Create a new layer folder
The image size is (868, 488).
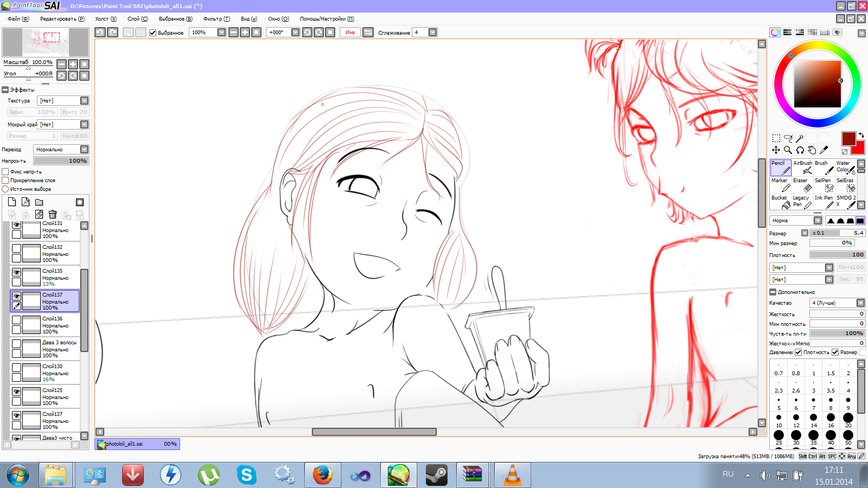[39, 202]
